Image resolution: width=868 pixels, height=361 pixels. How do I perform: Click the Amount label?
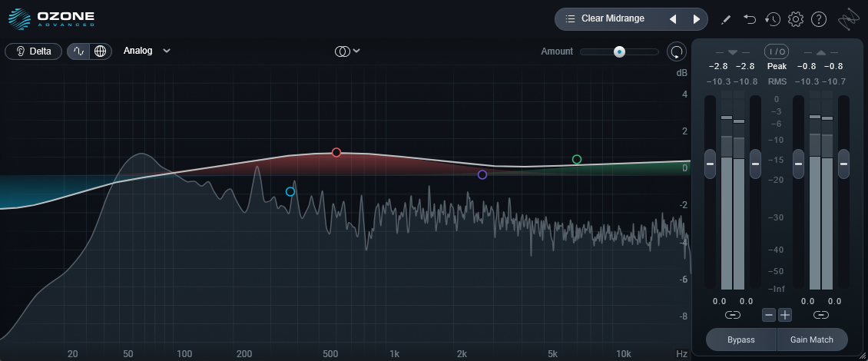pos(557,51)
